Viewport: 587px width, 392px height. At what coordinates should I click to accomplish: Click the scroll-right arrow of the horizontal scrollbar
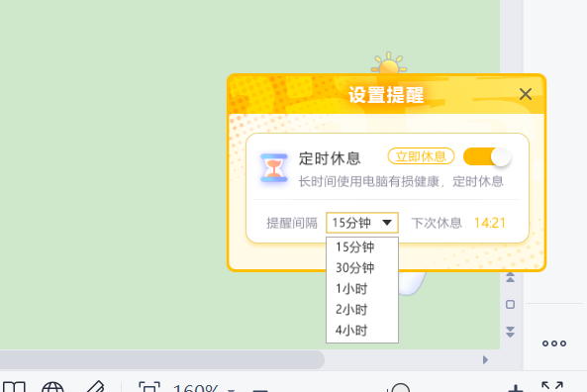point(486,359)
